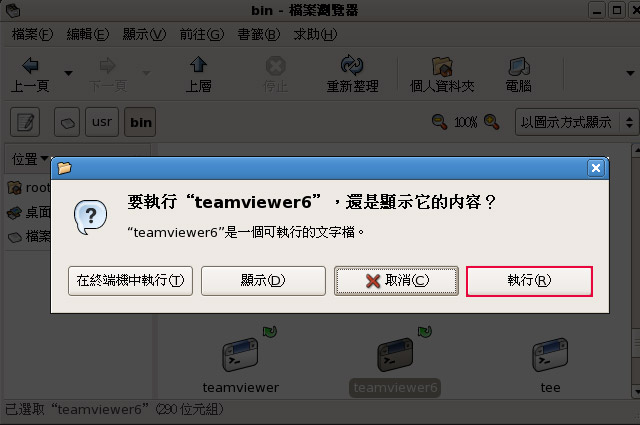Select the 檔案 filesystem entry in sidebar
The width and height of the screenshot is (640, 425).
coord(29,236)
